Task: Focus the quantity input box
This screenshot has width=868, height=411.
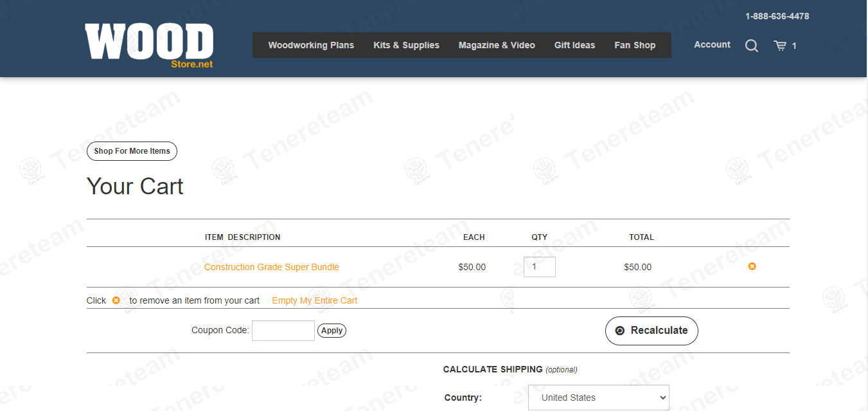Action: click(x=539, y=267)
